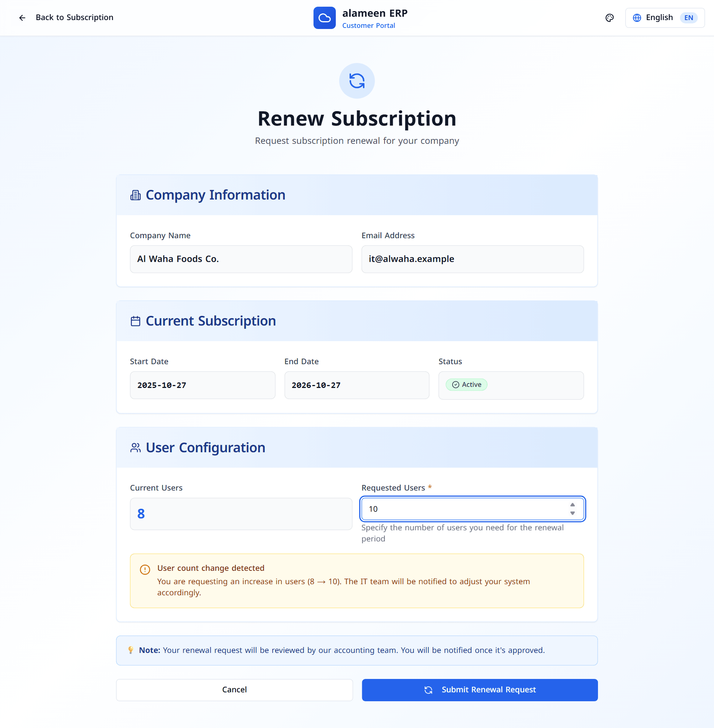Click the Current Subscription calendar icon

(135, 321)
